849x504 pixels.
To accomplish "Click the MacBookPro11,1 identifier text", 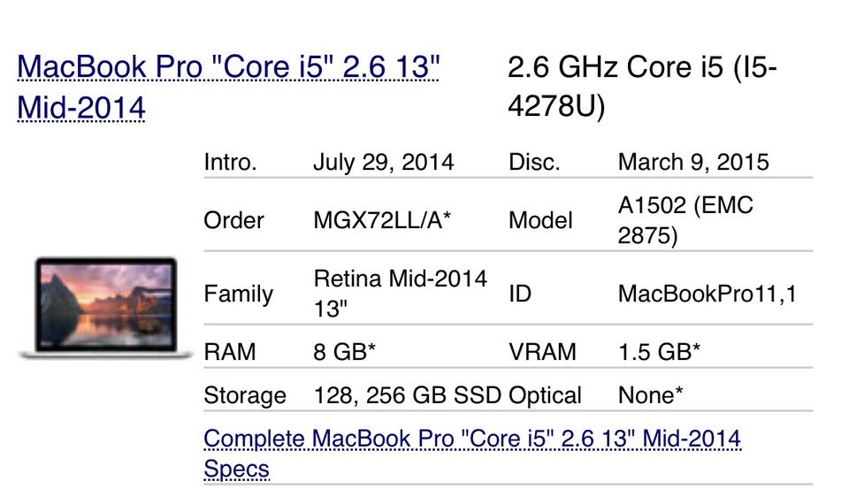I will click(x=707, y=294).
